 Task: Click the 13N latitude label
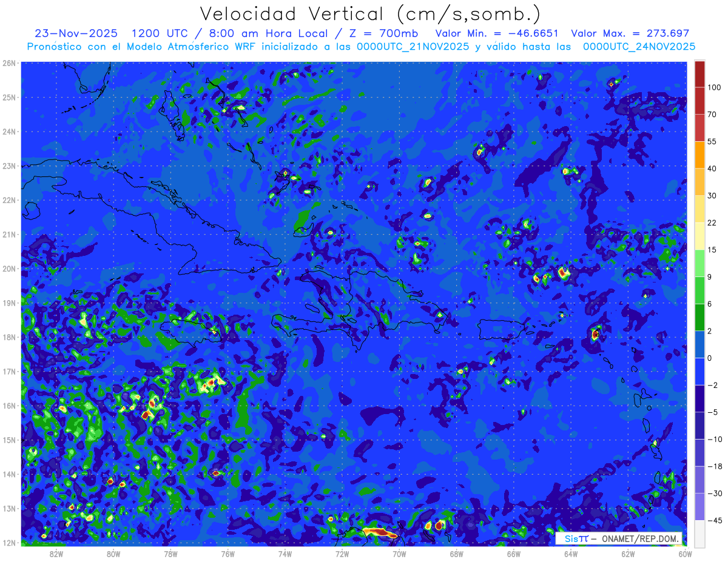pos(8,508)
